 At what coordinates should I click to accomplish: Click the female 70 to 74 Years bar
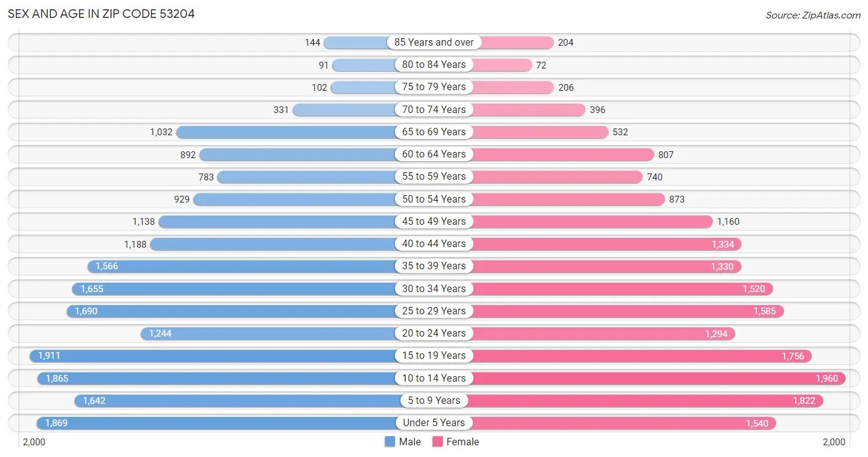tap(528, 110)
